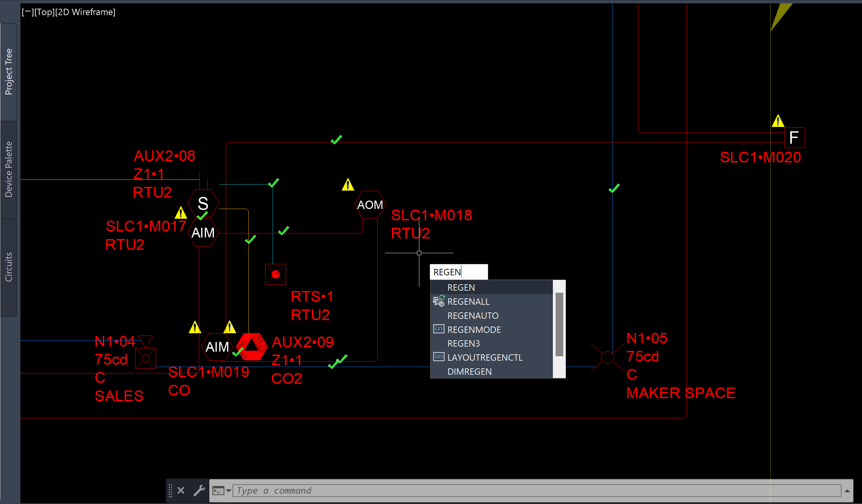Select the MAKER SPACE room label
This screenshot has height=504, width=862.
[681, 393]
